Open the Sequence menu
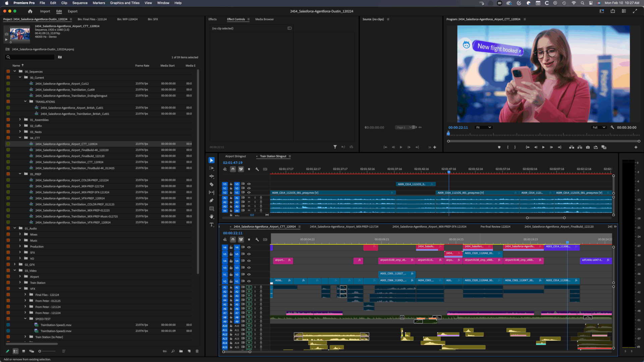 click(x=80, y=3)
